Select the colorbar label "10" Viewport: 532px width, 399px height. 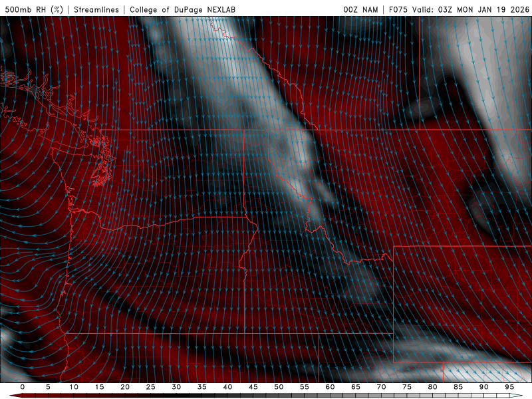click(x=74, y=387)
